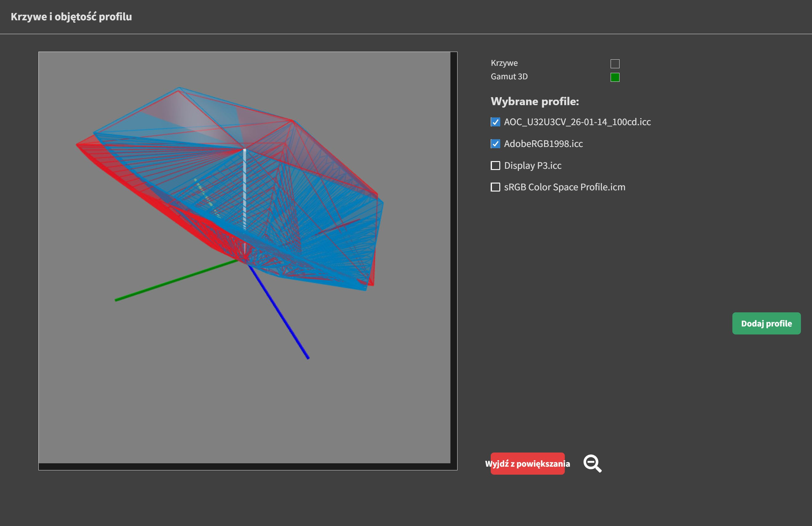812x526 pixels.
Task: Click the Krzywe label text
Action: coord(504,63)
